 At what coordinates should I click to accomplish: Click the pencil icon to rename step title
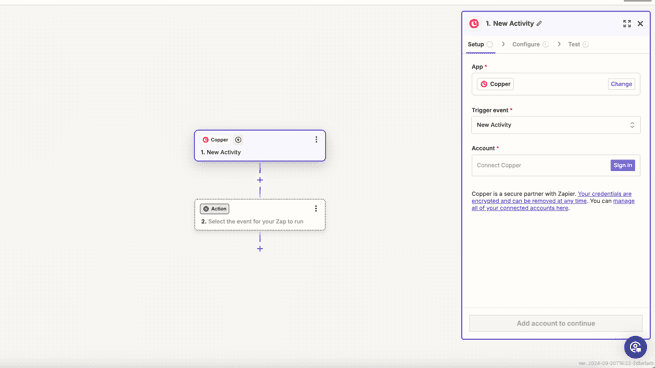[539, 24]
